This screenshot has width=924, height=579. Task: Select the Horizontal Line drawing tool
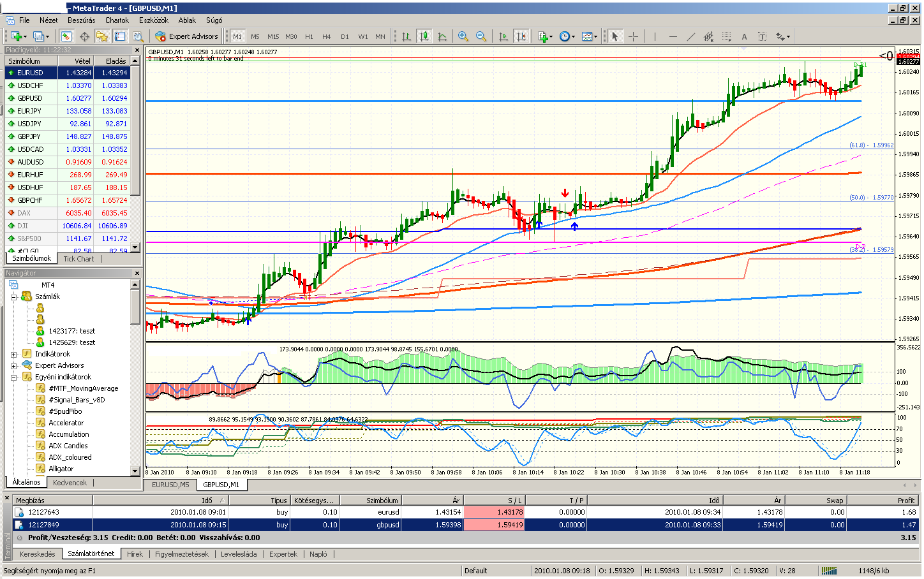(x=673, y=36)
